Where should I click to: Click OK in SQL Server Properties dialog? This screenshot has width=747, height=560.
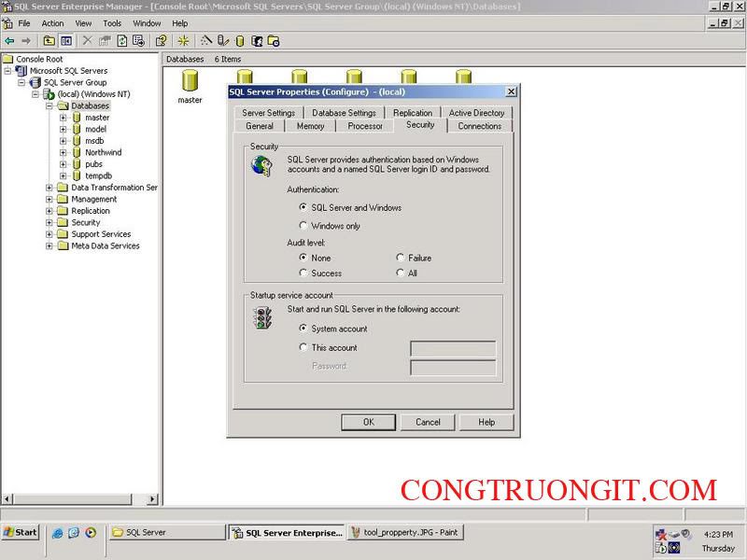click(x=368, y=422)
